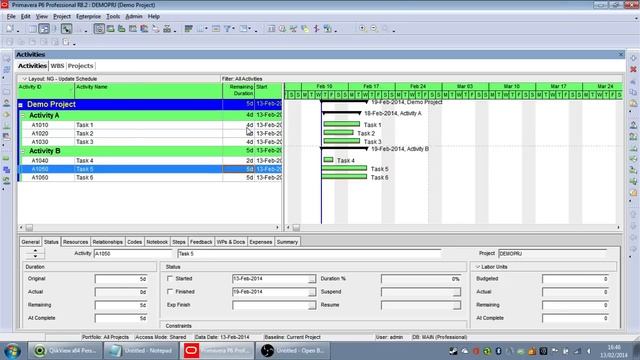Click the Remaining Duration column header
The height and width of the screenshot is (360, 640).
[x=239, y=90]
